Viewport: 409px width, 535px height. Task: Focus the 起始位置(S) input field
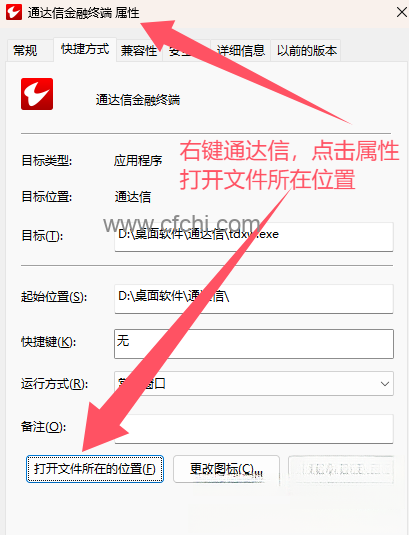tap(254, 299)
